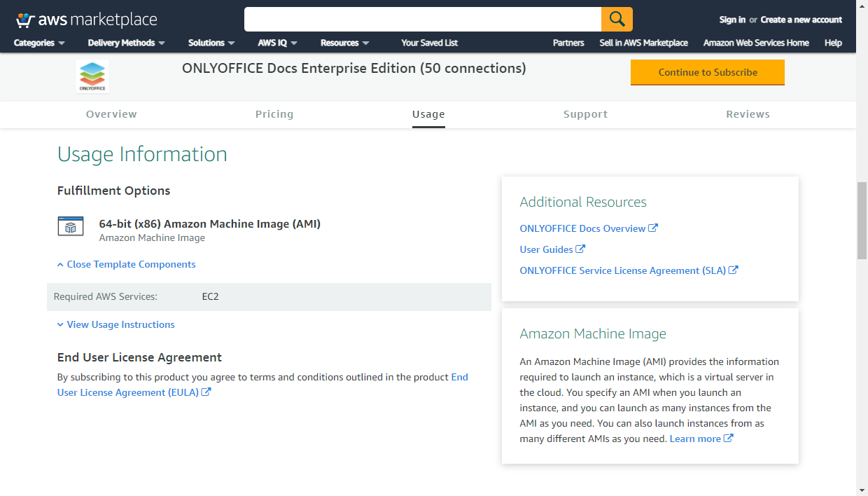The width and height of the screenshot is (868, 496).
Task: Click the Sign in link
Action: 731,20
